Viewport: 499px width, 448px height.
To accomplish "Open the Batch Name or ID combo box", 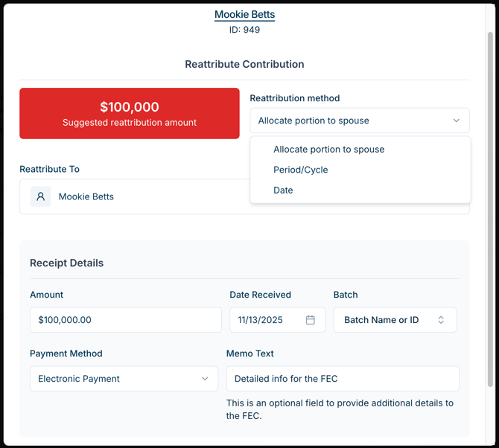I will tap(394, 320).
